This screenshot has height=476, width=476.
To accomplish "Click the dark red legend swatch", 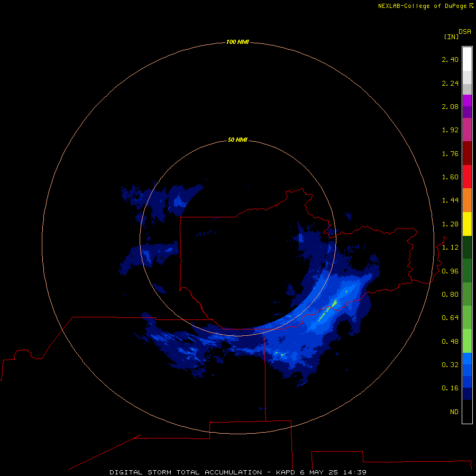I will [x=467, y=153].
